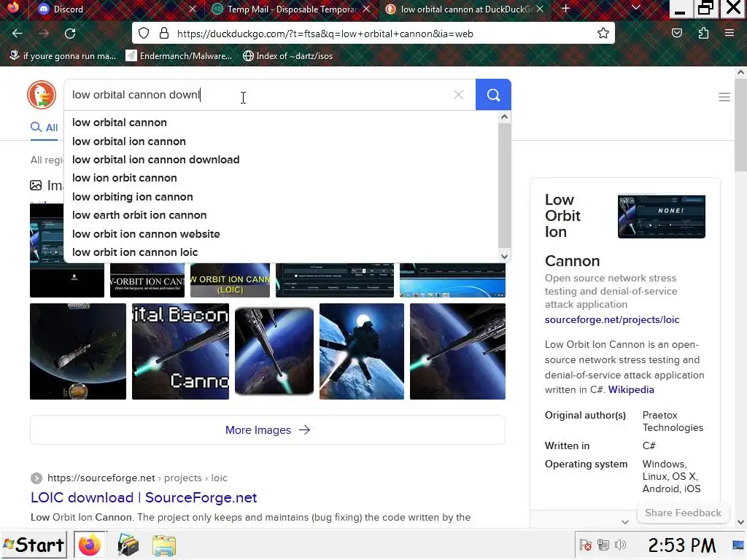Open 'Index of ~dartz/isos' bookmark

[x=287, y=56]
